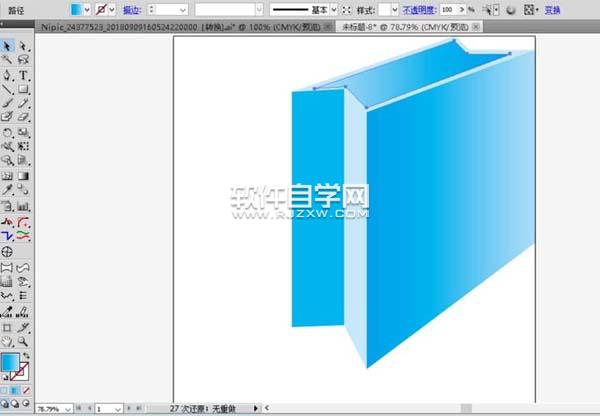
Task: Select the Lasso tool
Action: point(23,59)
